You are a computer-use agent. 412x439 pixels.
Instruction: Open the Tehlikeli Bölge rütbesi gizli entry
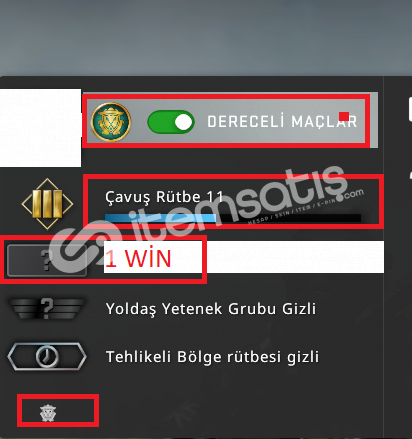[x=212, y=357]
